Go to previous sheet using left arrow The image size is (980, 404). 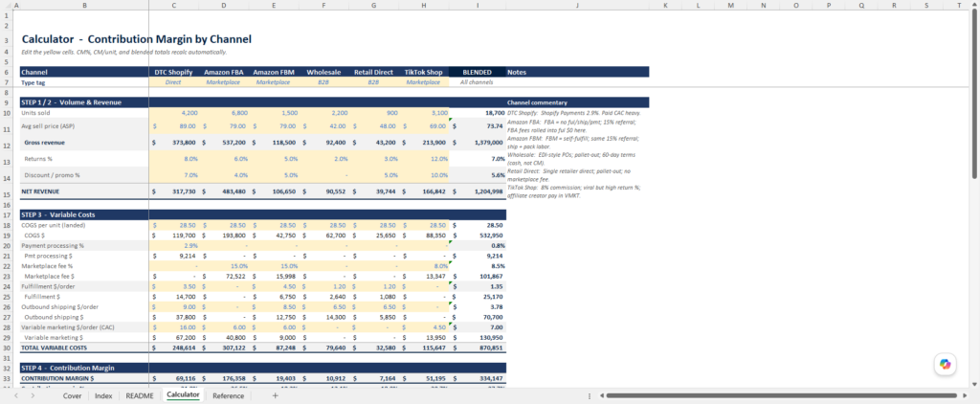[16, 396]
